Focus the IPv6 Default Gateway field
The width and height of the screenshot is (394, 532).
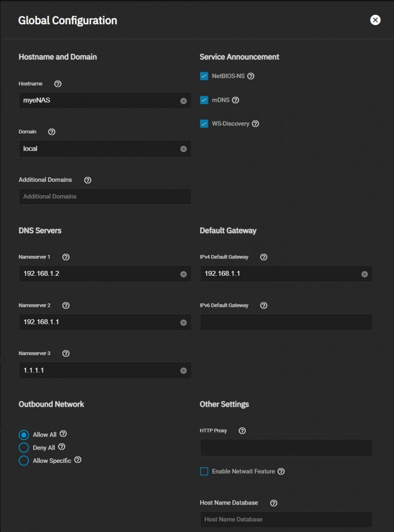[x=286, y=322]
